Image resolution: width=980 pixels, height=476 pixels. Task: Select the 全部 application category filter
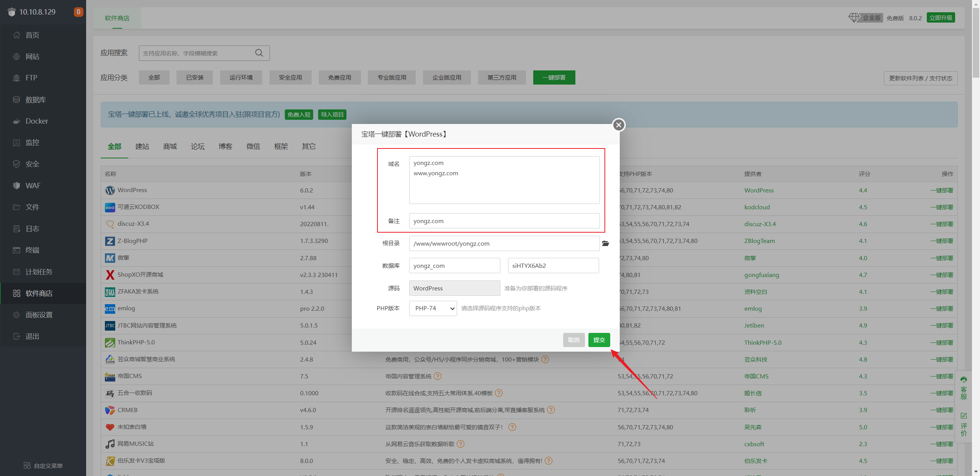(x=154, y=78)
